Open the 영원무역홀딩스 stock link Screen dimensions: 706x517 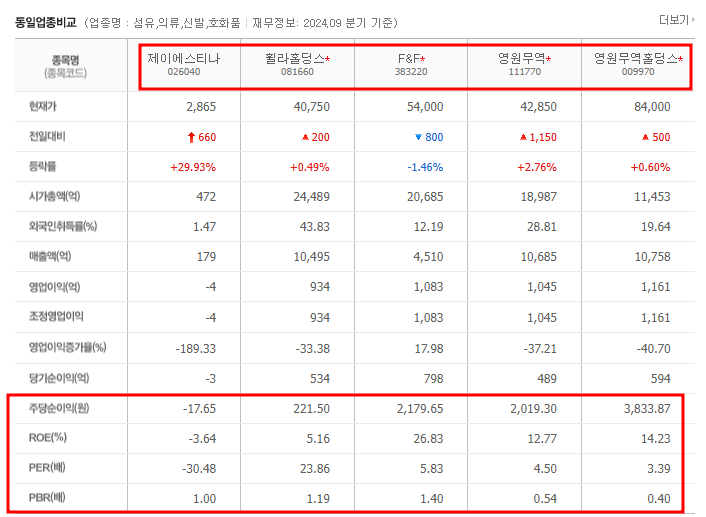(x=635, y=59)
